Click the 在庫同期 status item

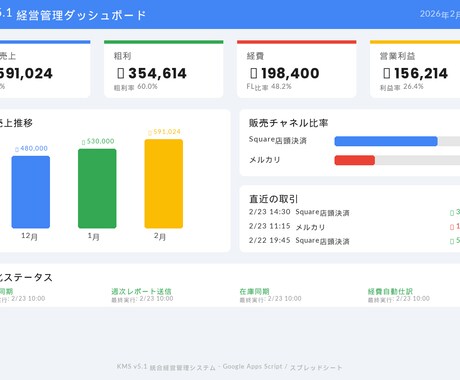click(x=254, y=291)
